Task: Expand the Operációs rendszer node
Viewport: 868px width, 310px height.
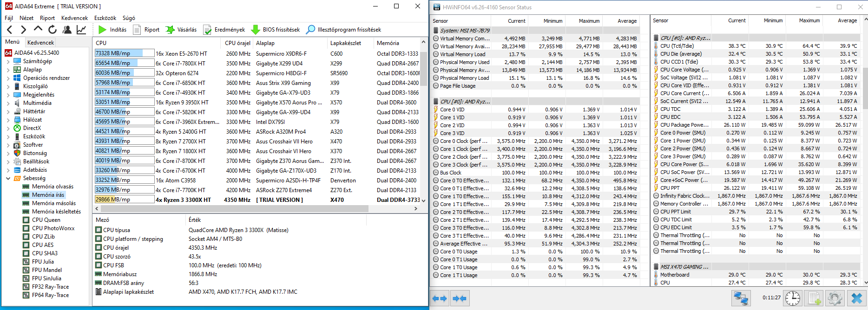Action: pos(8,78)
